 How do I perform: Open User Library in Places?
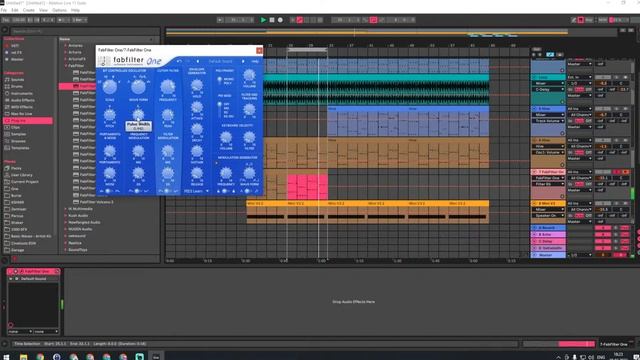tap(22, 175)
